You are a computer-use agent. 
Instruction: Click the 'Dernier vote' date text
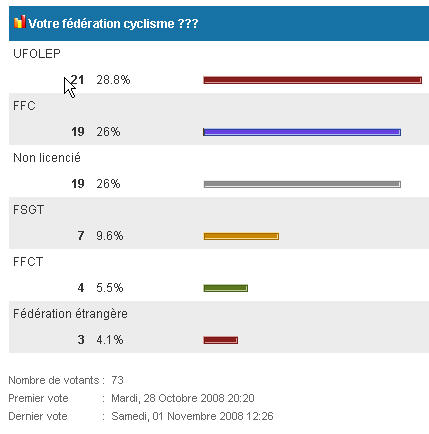pyautogui.click(x=192, y=416)
